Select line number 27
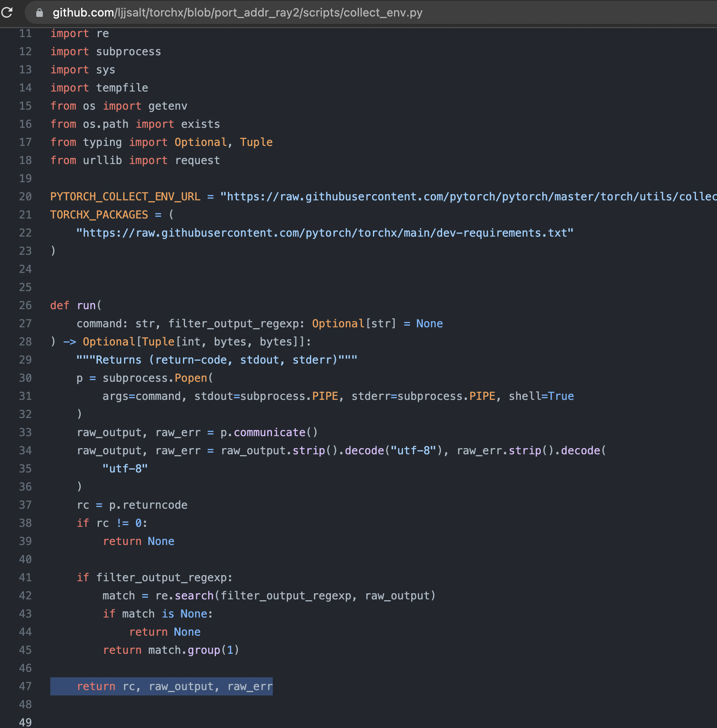The height and width of the screenshot is (728, 717). tap(26, 324)
